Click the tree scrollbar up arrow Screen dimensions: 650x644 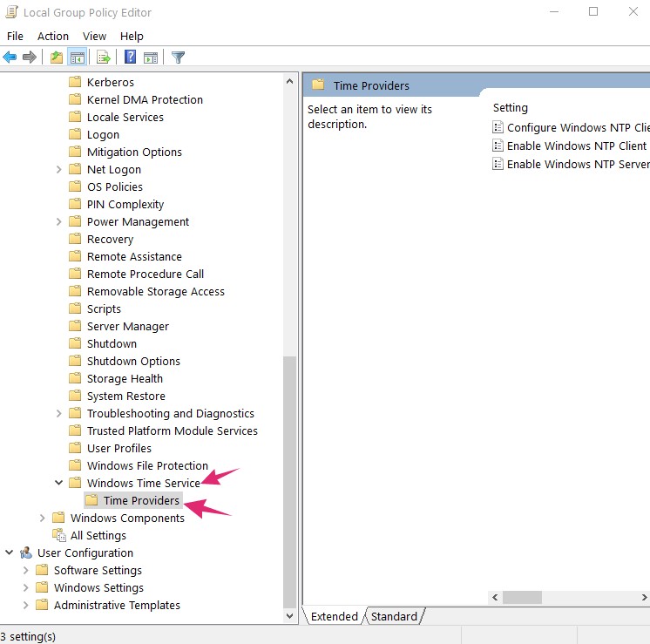point(290,81)
